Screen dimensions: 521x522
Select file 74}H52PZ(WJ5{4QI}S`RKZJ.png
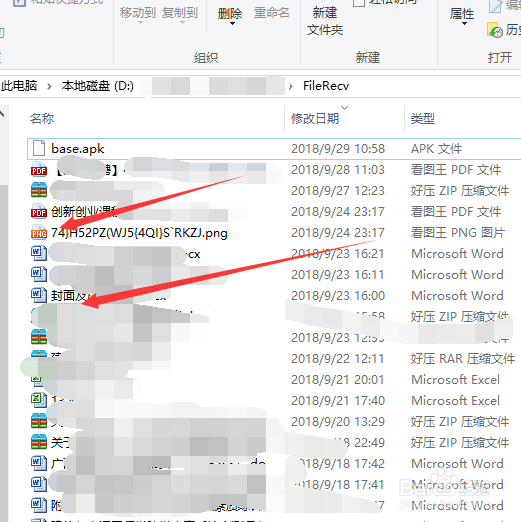point(139,233)
